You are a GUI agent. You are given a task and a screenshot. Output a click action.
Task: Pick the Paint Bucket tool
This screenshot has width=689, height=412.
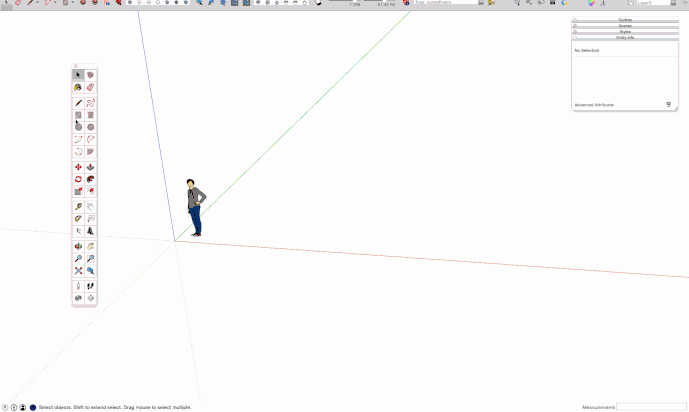pyautogui.click(x=78, y=87)
